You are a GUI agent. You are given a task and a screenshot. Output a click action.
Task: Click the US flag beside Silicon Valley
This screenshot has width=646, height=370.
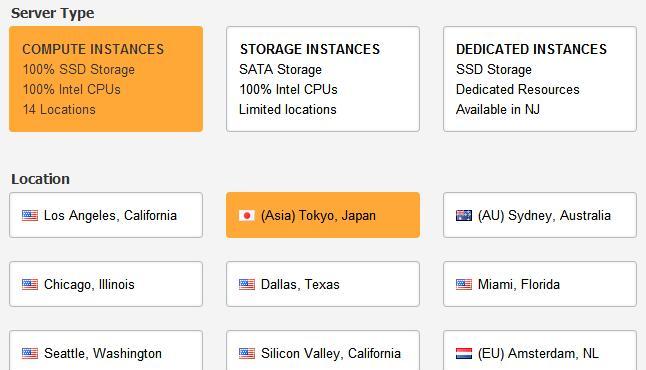click(x=247, y=353)
